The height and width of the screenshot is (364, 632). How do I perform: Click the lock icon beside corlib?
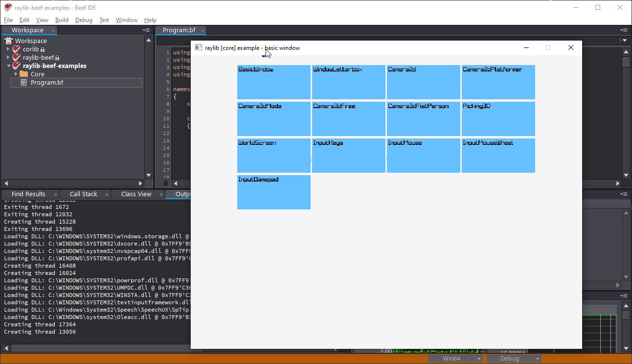point(43,49)
